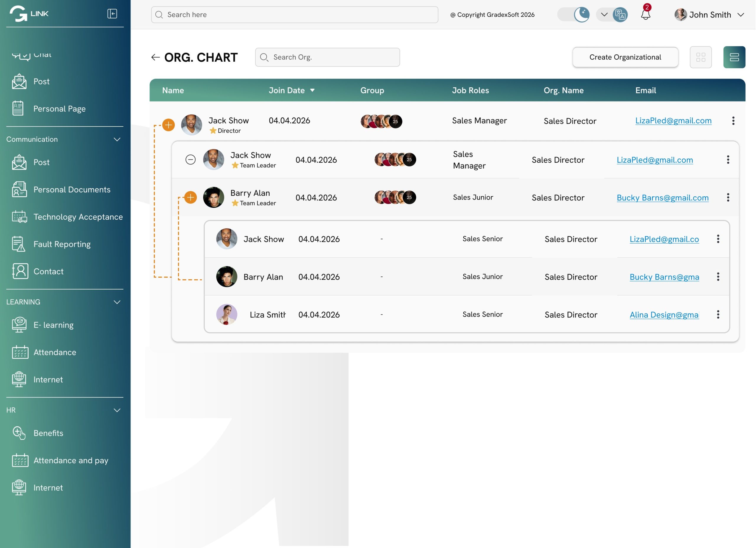Click the language translate icon
Image resolution: width=756 pixels, height=548 pixels.
point(620,15)
